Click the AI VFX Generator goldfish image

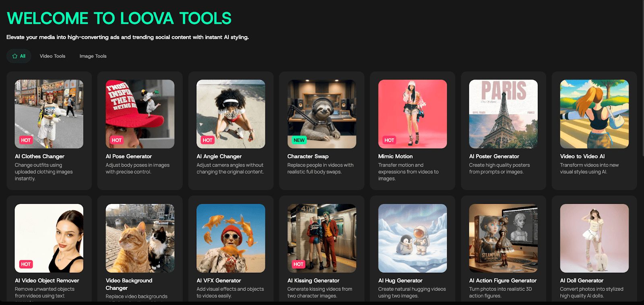coord(231,238)
